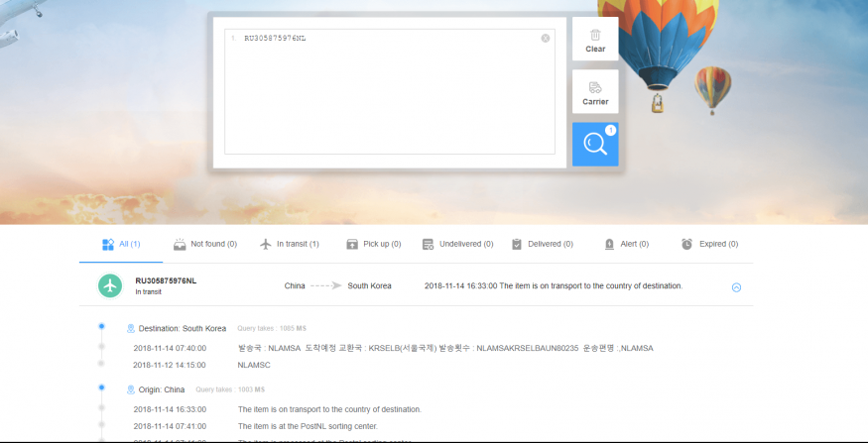
Task: Open the In transit (1) tab
Action: coord(289,244)
